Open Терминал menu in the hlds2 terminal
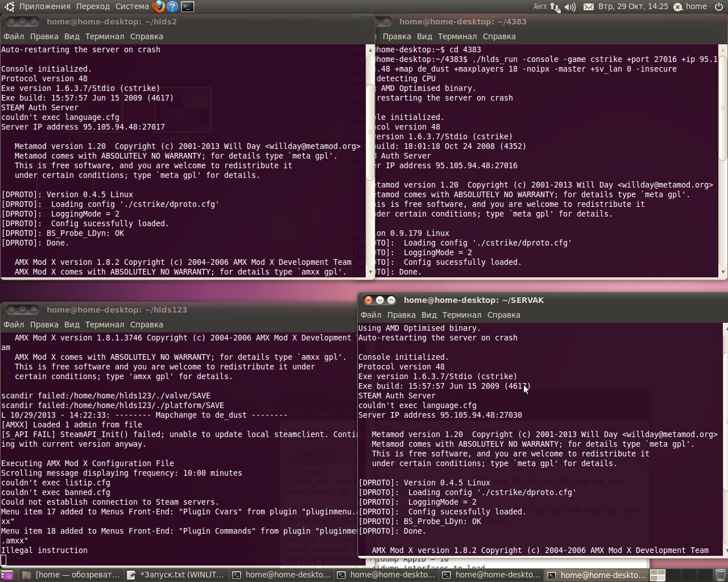 point(105,36)
